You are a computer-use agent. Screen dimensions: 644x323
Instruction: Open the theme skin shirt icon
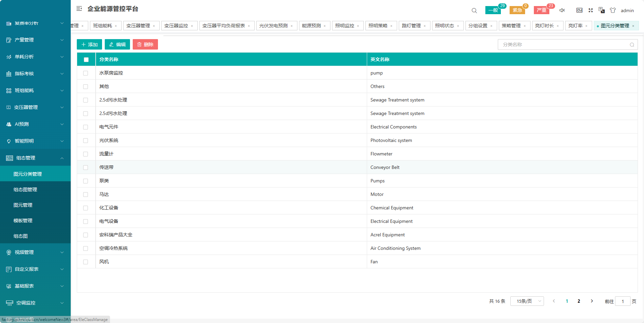tap(613, 10)
